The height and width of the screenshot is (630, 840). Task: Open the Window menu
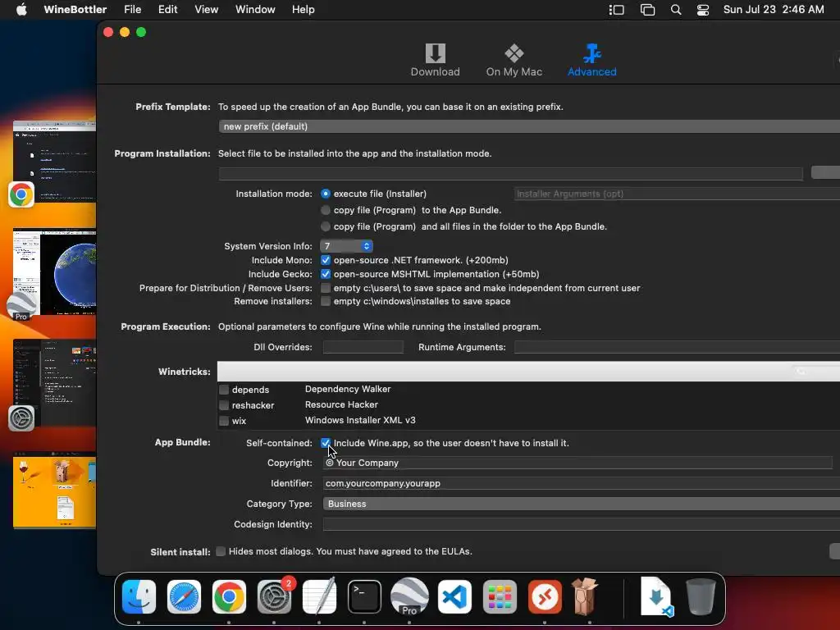(x=255, y=10)
